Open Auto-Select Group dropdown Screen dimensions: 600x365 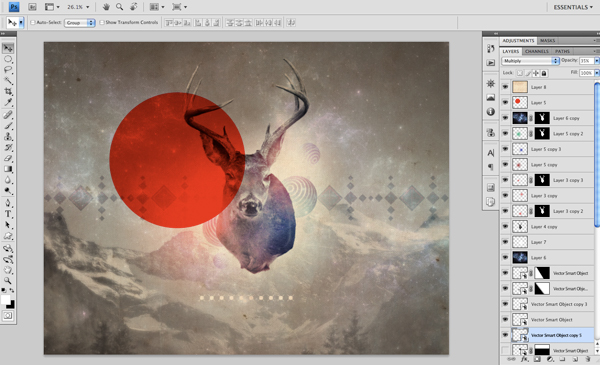pos(80,23)
